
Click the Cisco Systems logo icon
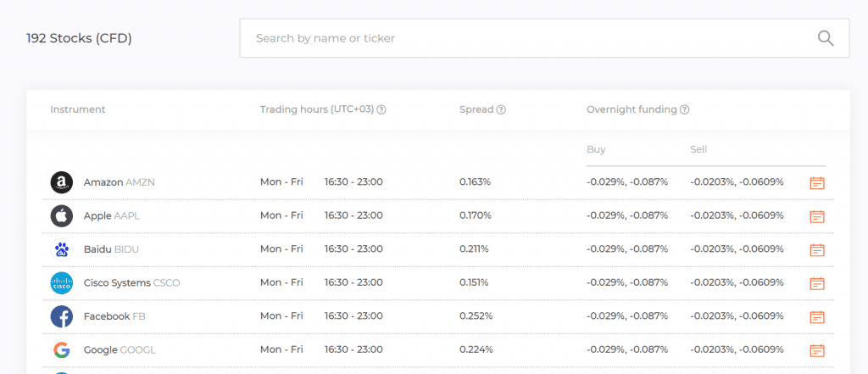coord(61,283)
